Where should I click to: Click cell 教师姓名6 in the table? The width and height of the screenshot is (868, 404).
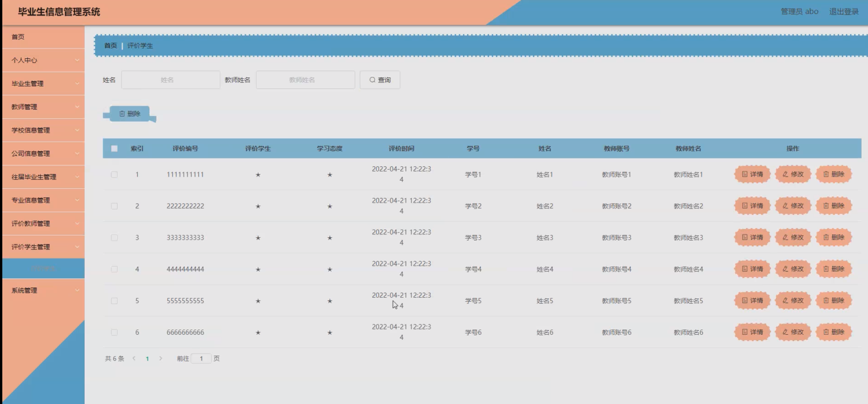tap(688, 332)
